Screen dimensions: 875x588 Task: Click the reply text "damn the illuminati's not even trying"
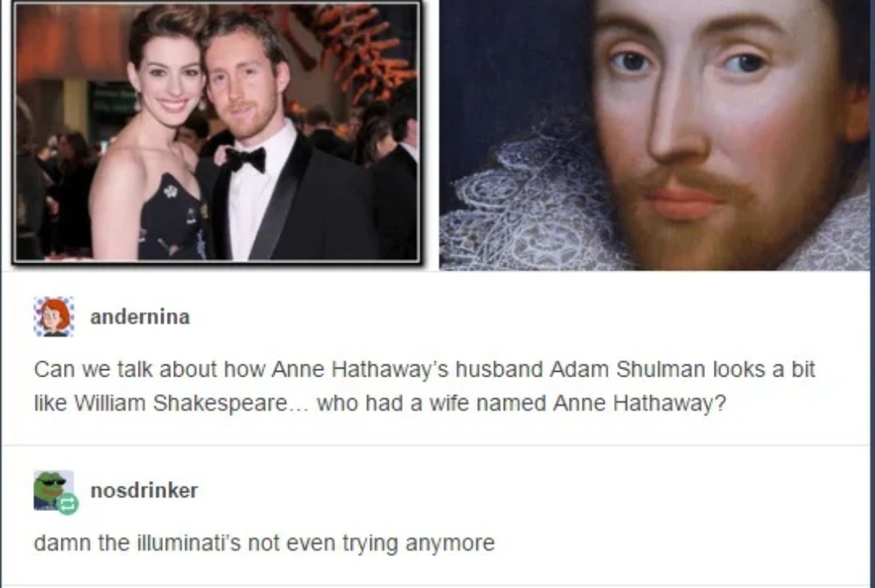264,542
